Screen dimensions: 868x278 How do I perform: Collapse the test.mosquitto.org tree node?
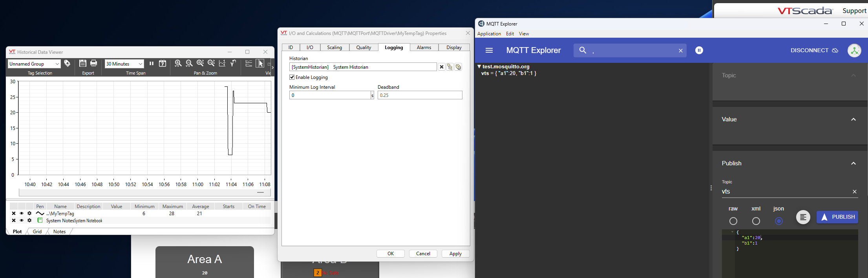click(479, 67)
